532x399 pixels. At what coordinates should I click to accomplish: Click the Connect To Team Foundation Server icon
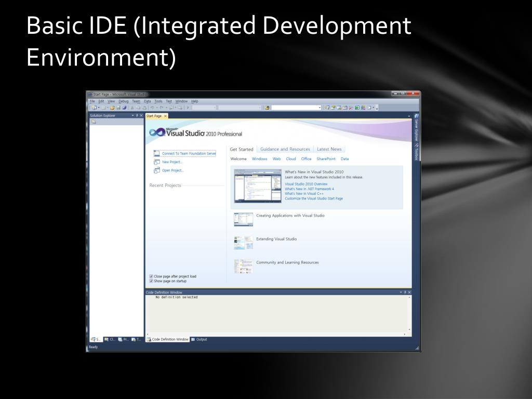[157, 153]
